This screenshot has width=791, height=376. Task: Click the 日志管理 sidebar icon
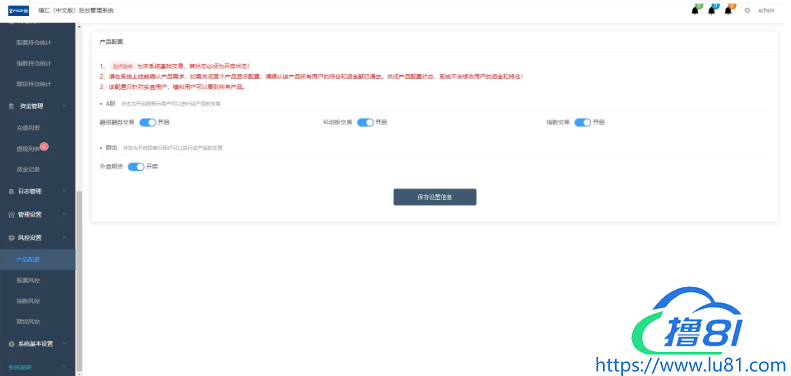point(12,191)
